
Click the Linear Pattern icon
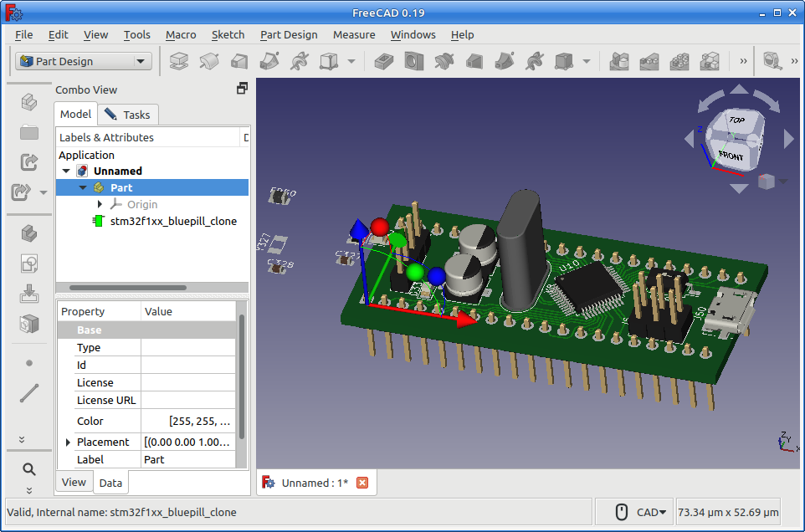649,62
